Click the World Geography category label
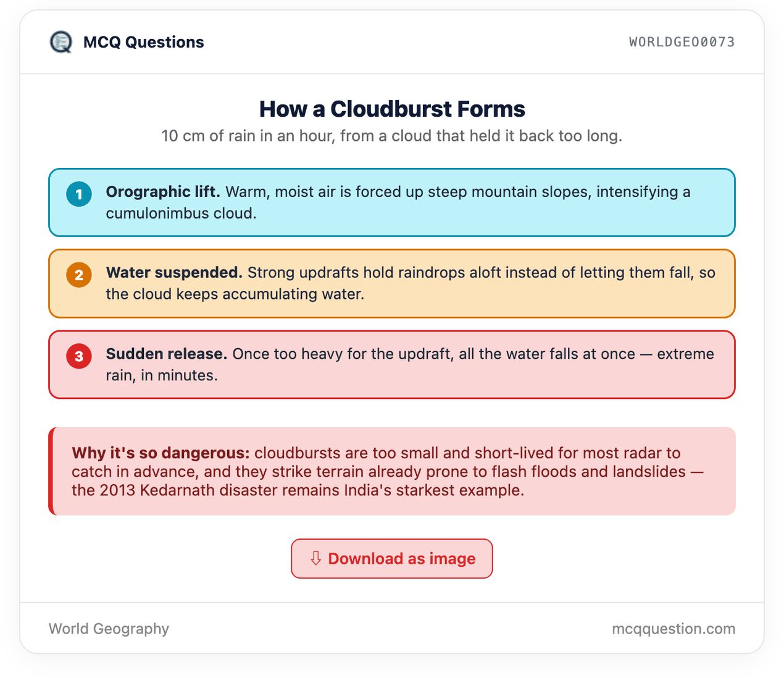The height and width of the screenshot is (678, 784). click(109, 629)
